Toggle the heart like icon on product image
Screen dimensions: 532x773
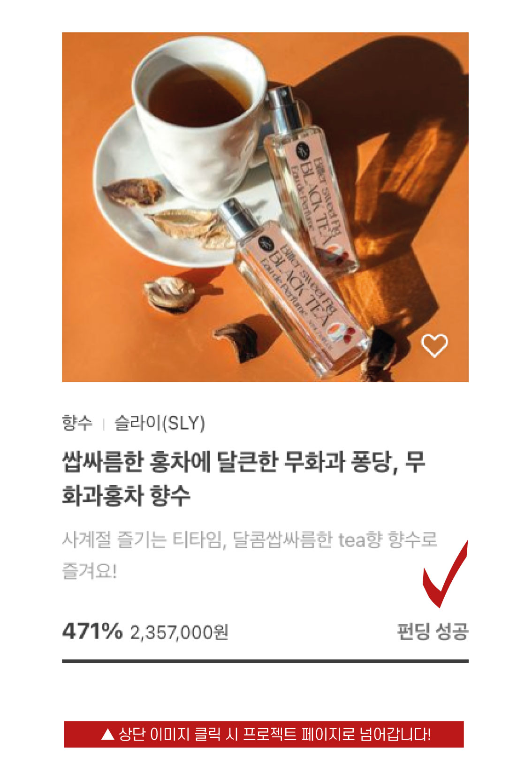(434, 345)
